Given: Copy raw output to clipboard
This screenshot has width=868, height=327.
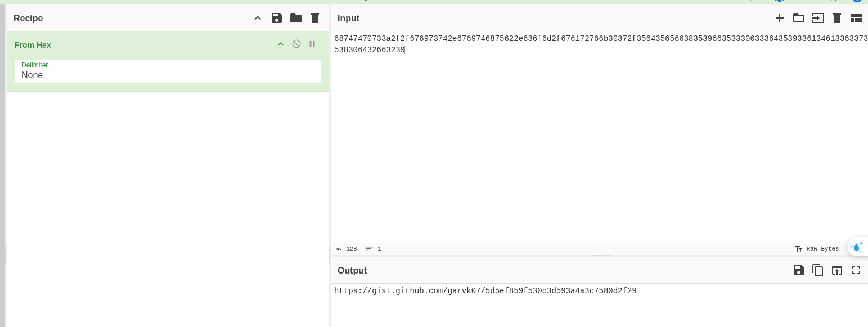Looking at the screenshot, I should point(818,270).
